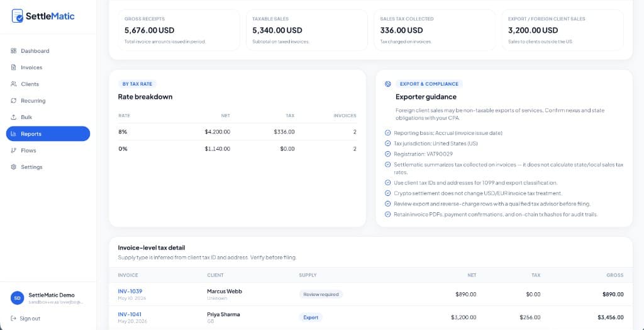Image resolution: width=644 pixels, height=330 pixels.
Task: Click check icon beside Retain invoice PDFs line
Action: (387, 214)
